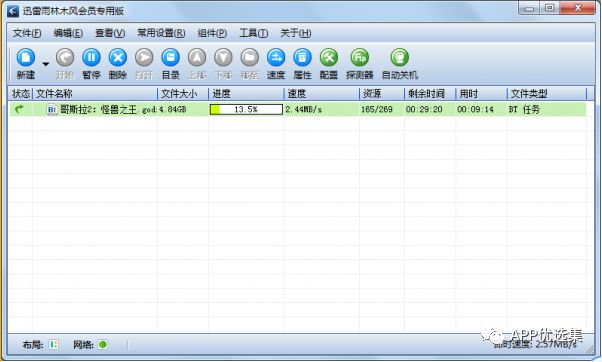Click the 00:09:14 elapsed time cell
Screen dimensions: 602x362
tap(475, 109)
